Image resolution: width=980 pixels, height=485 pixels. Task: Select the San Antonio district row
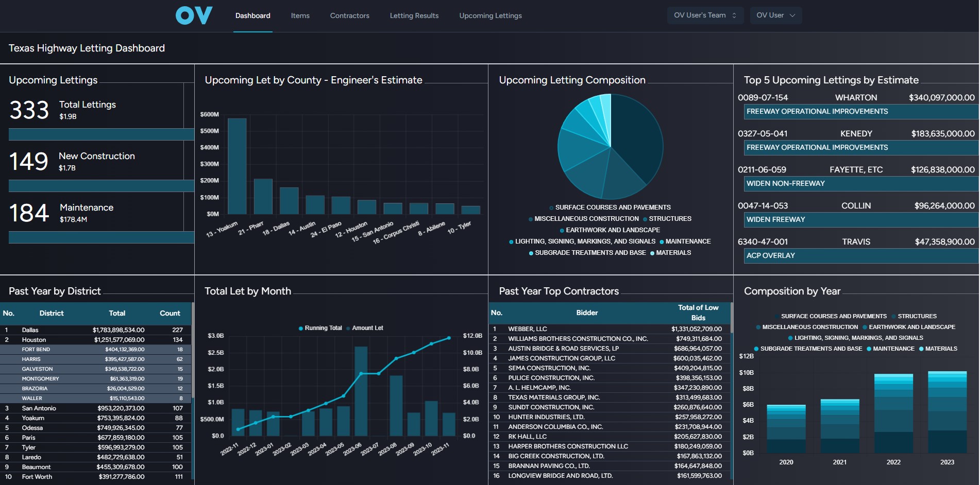pyautogui.click(x=95, y=408)
